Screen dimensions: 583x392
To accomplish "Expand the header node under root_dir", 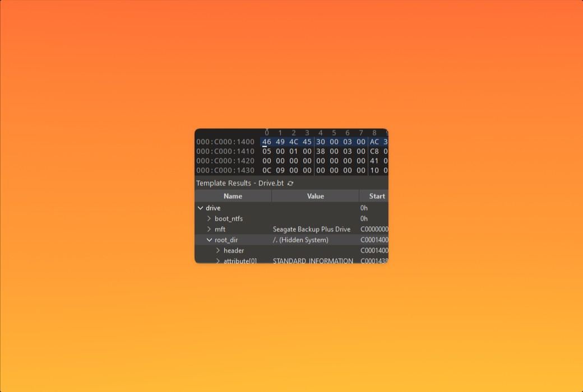I will (x=218, y=250).
